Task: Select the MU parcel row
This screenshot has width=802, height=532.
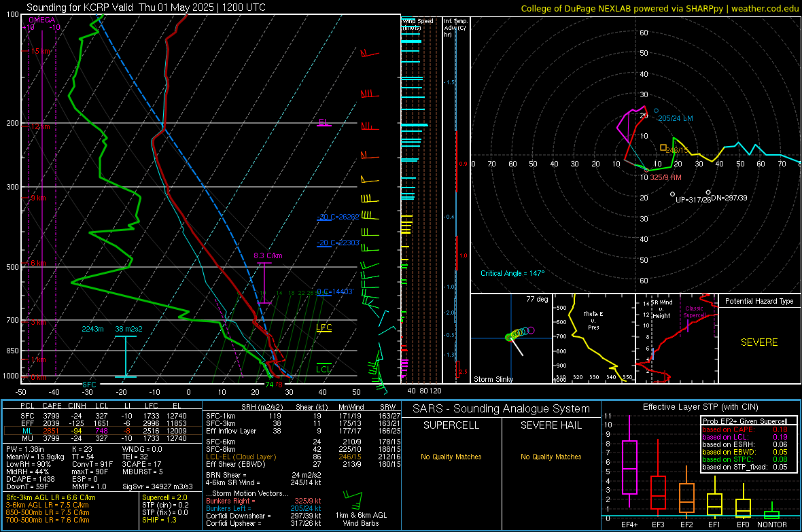Action: [103, 438]
